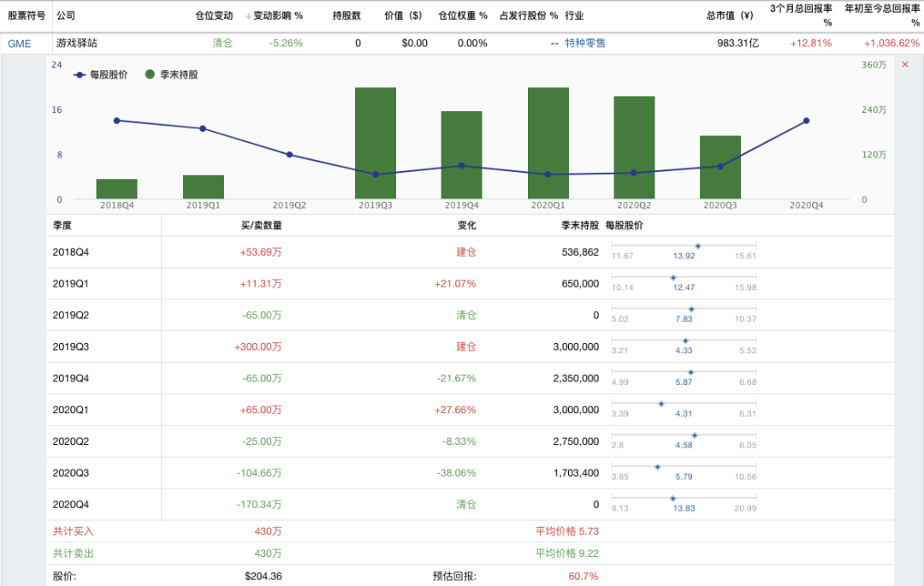Image resolution: width=924 pixels, height=586 pixels.
Task: Sort by 变动影响 % column header
Action: [x=274, y=15]
